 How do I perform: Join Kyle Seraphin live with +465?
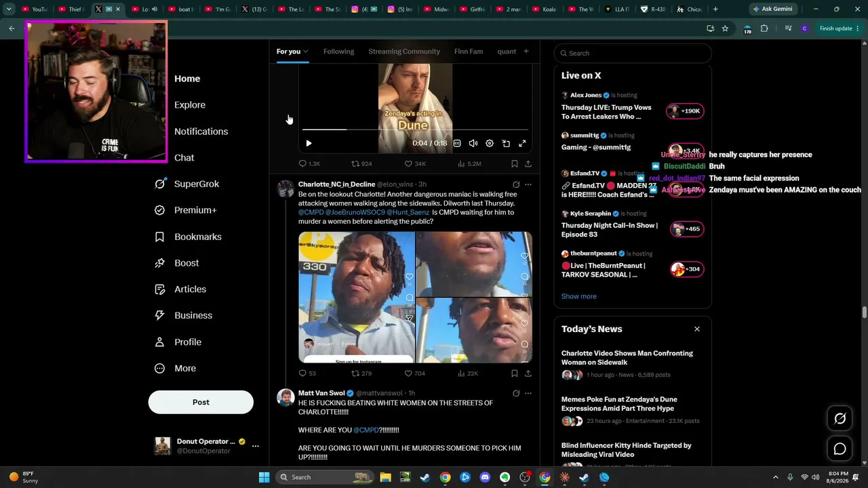tap(686, 229)
